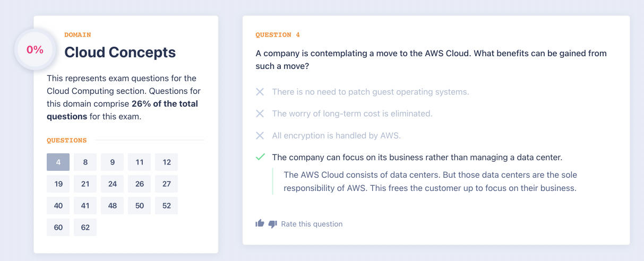Open question 41
This screenshot has height=261, width=644.
click(x=85, y=205)
